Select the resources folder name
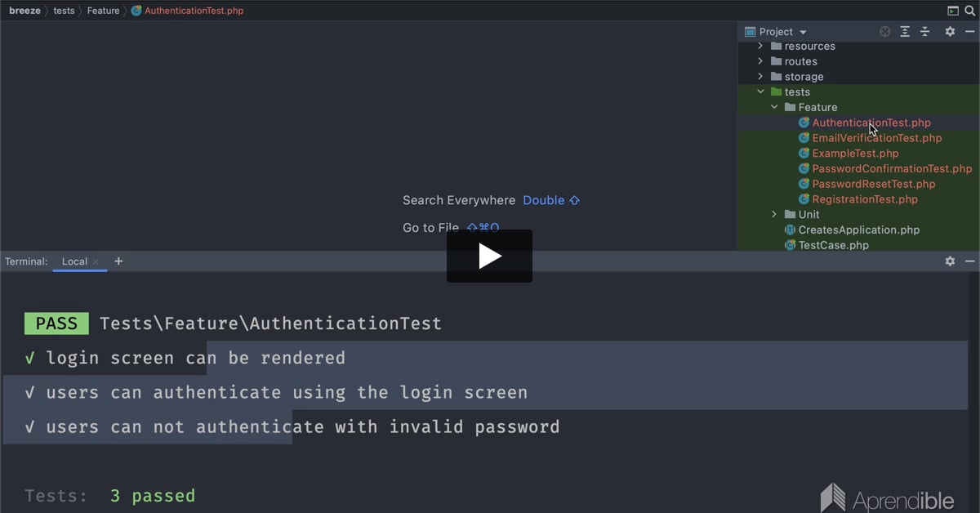The width and height of the screenshot is (980, 513). click(x=810, y=47)
